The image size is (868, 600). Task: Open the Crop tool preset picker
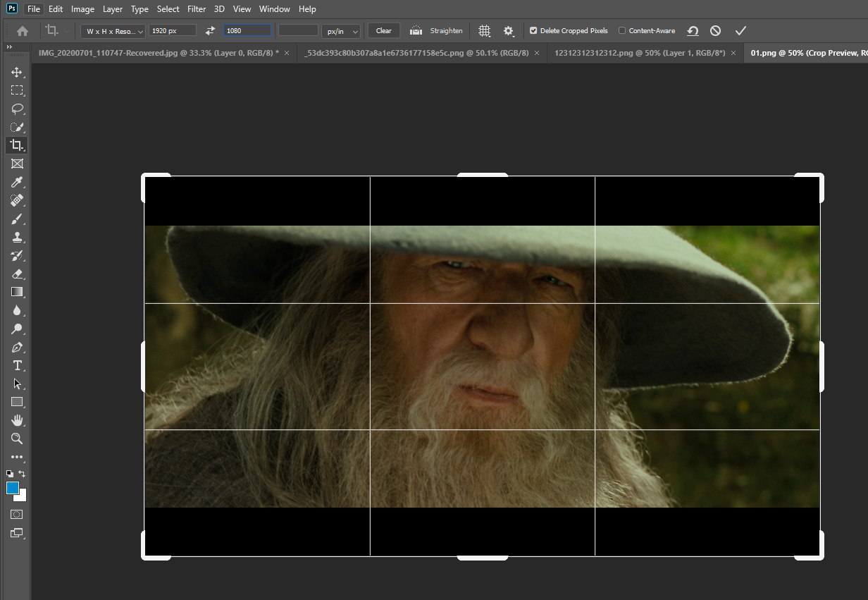[56, 31]
